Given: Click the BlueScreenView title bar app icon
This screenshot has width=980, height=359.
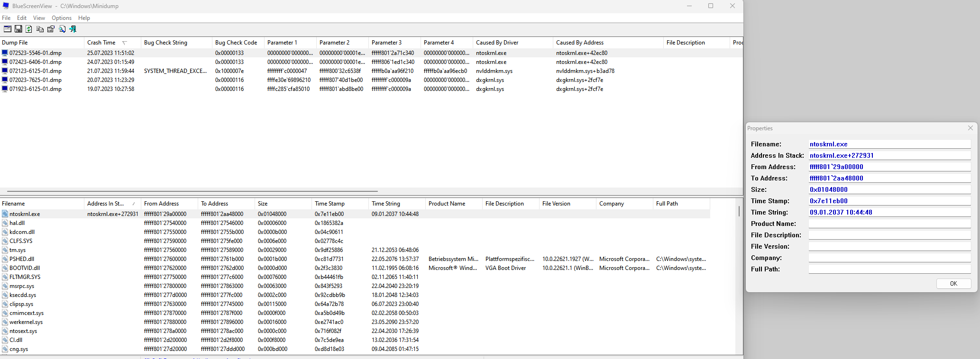Looking at the screenshot, I should [x=6, y=6].
